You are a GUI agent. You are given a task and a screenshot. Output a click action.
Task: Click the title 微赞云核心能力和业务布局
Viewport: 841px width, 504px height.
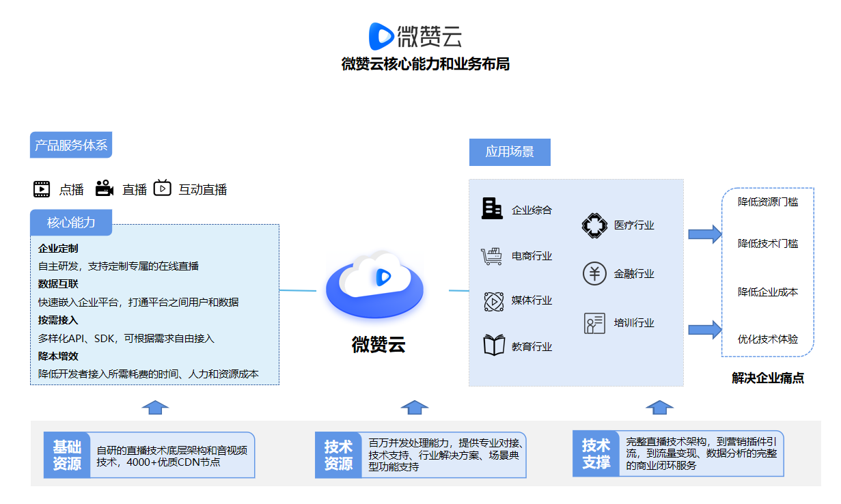pos(425,64)
